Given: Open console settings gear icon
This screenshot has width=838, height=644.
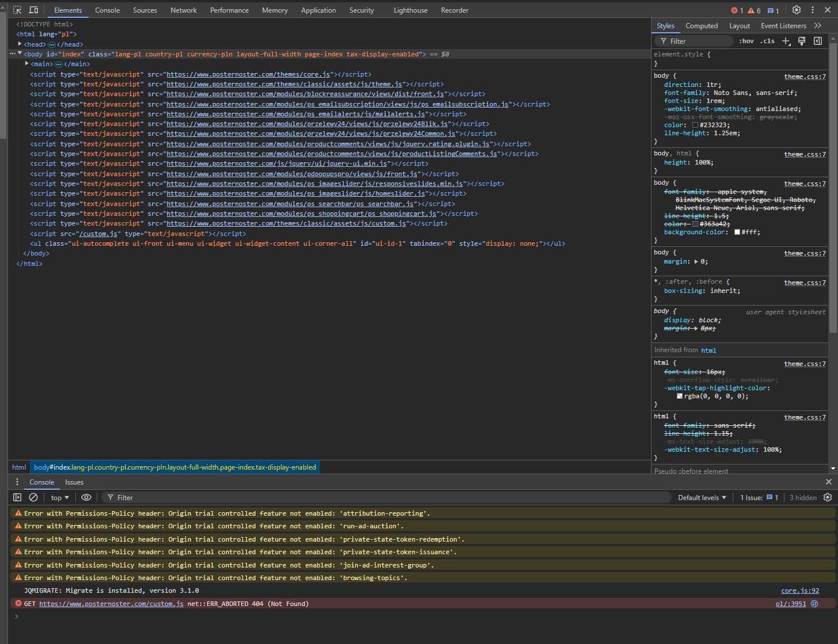Looking at the screenshot, I should click(828, 497).
